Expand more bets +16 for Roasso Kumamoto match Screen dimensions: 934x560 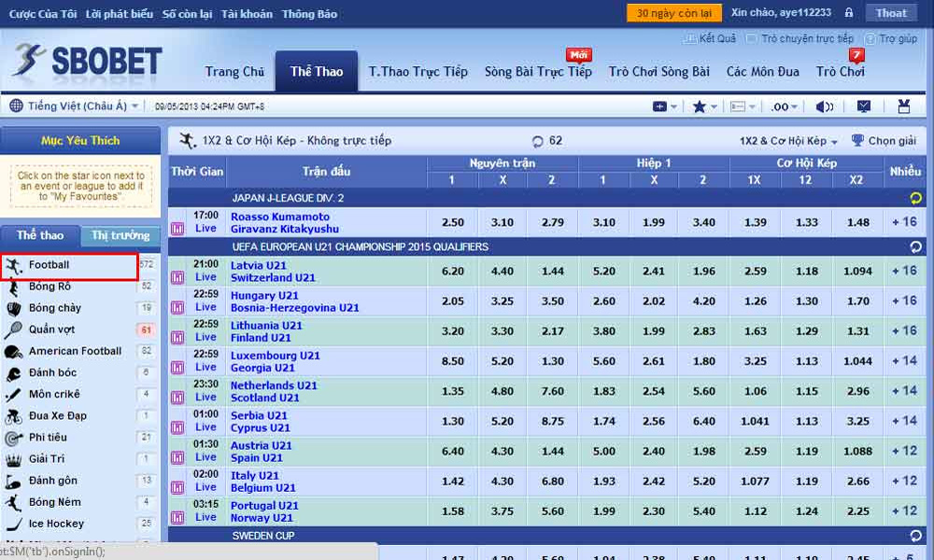[x=904, y=222]
